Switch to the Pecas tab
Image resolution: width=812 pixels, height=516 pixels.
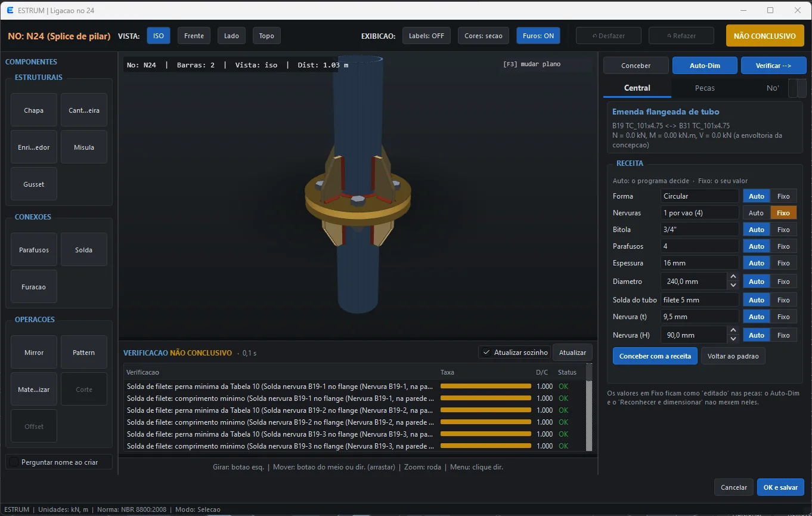(x=705, y=88)
